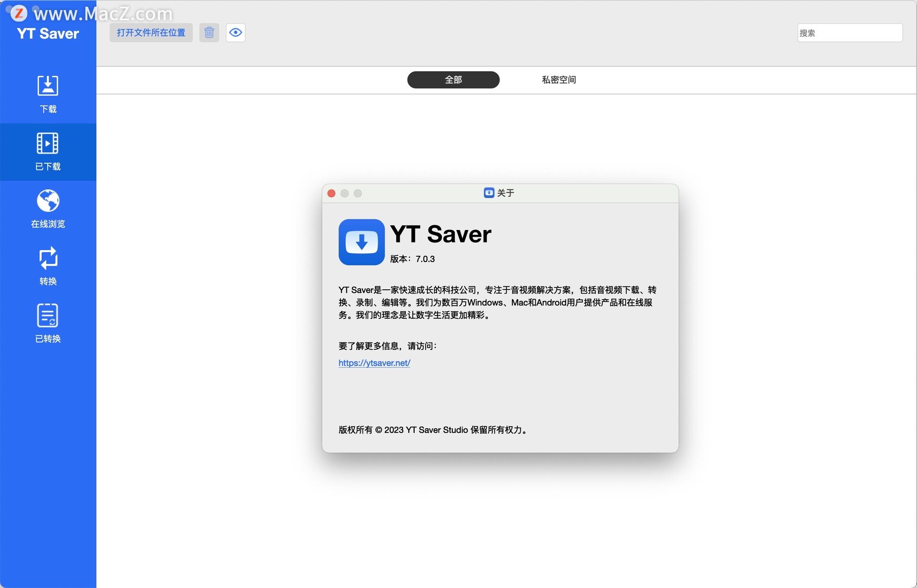917x588 pixels.
Task: Open the Online Browse (在线浏览) globe icon
Action: [48, 201]
